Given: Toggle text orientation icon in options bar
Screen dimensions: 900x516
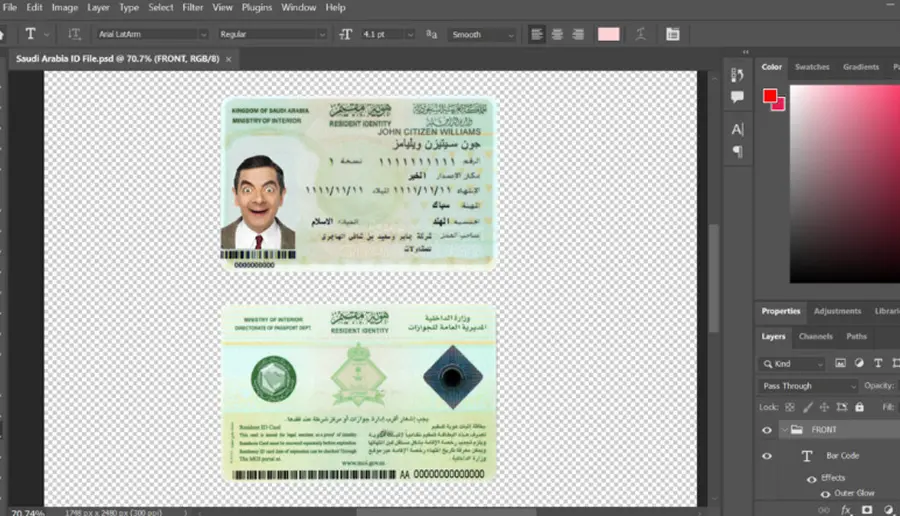Looking at the screenshot, I should click(74, 34).
